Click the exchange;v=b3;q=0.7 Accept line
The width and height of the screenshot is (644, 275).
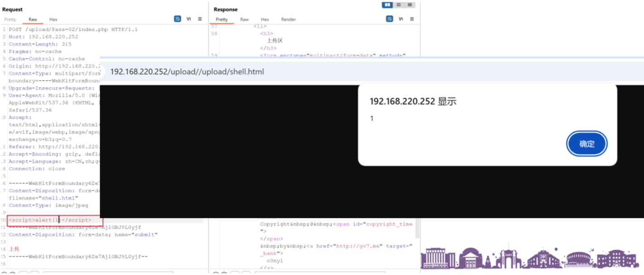pos(40,139)
